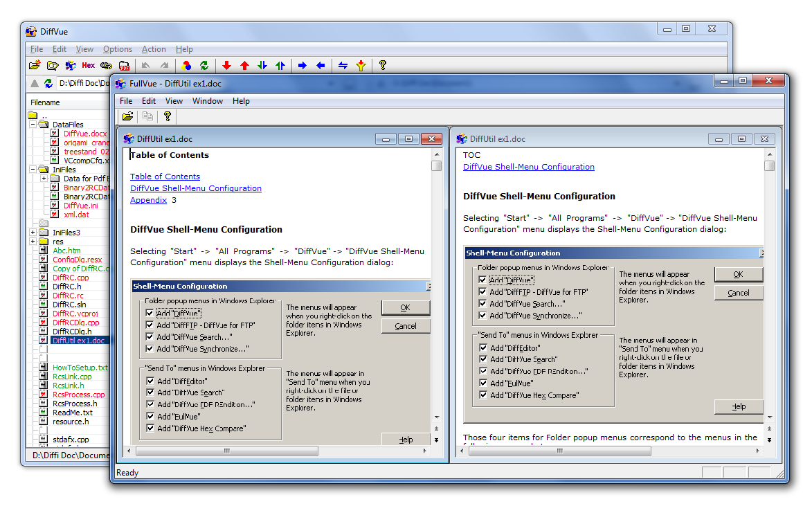The image size is (812, 506).
Task: Open the Action menu in DiffVue
Action: pos(154,49)
